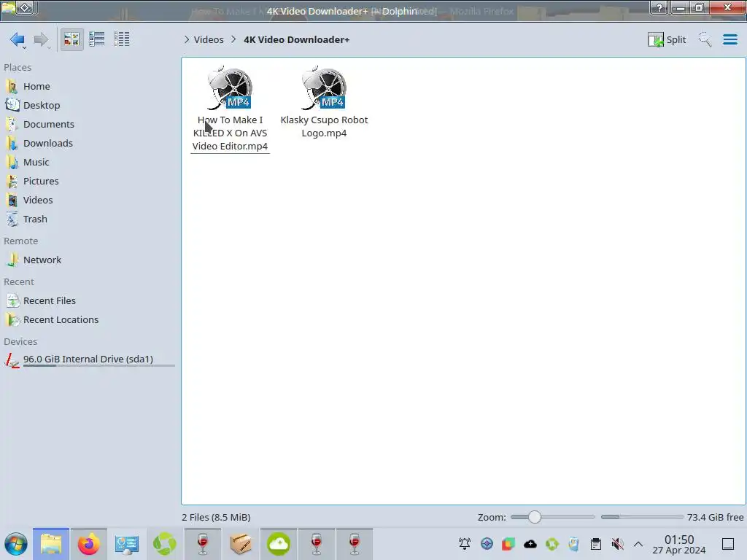Screen dimensions: 747x560
Task: Click the cardboard package box taskbar icon
Action: tap(240, 544)
